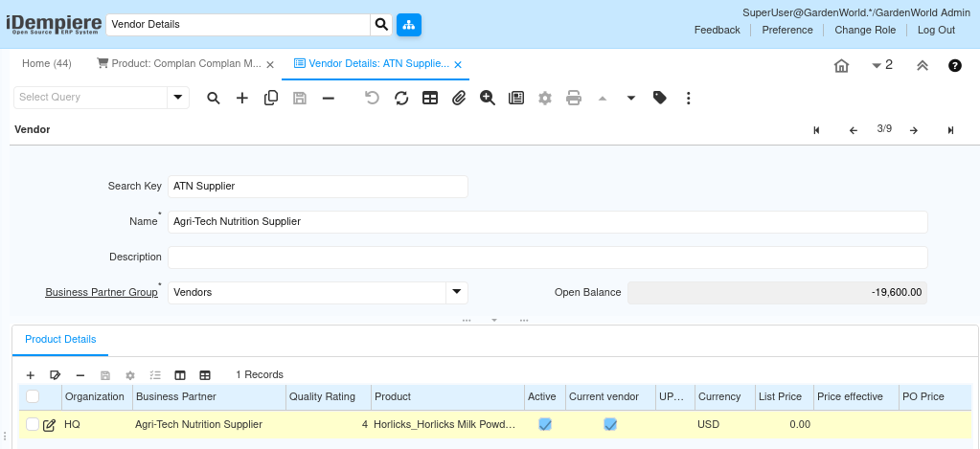Open the Select Query dropdown arrow
Screen dimensions: 980x449
coord(178,97)
